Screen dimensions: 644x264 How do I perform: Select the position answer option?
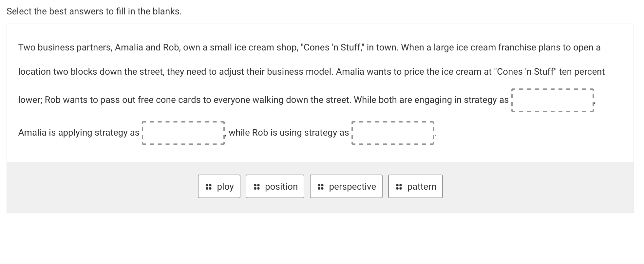point(275,186)
